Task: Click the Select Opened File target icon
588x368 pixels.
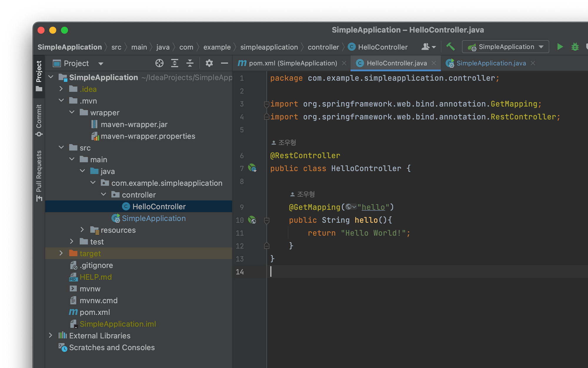Action: point(159,63)
